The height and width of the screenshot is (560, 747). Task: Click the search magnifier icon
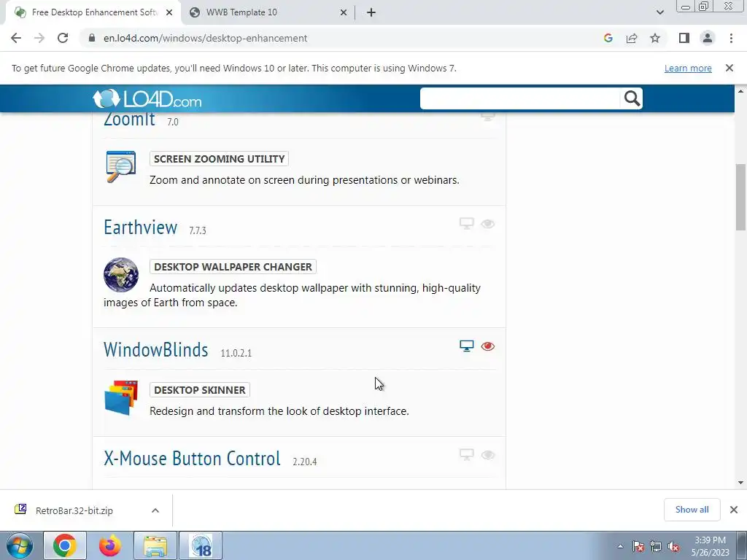pos(632,98)
